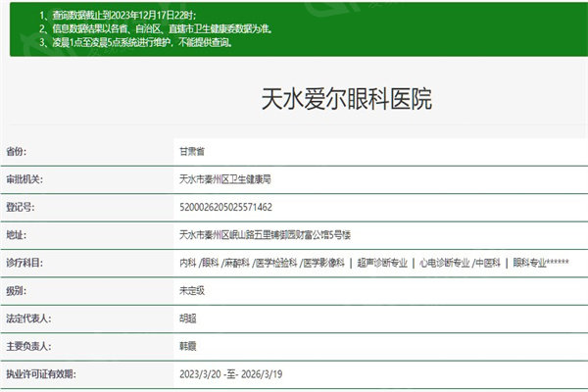Select notice line about 卫生健康委数据为准
Screen dimensions: 588x392
point(156,28)
